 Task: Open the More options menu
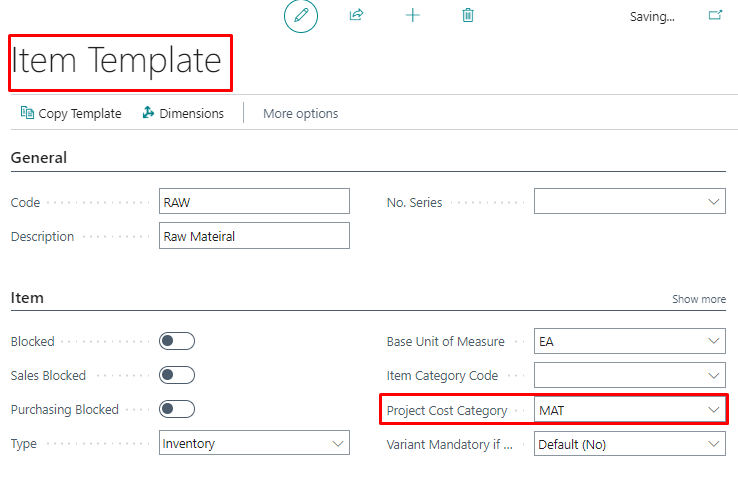[300, 114]
